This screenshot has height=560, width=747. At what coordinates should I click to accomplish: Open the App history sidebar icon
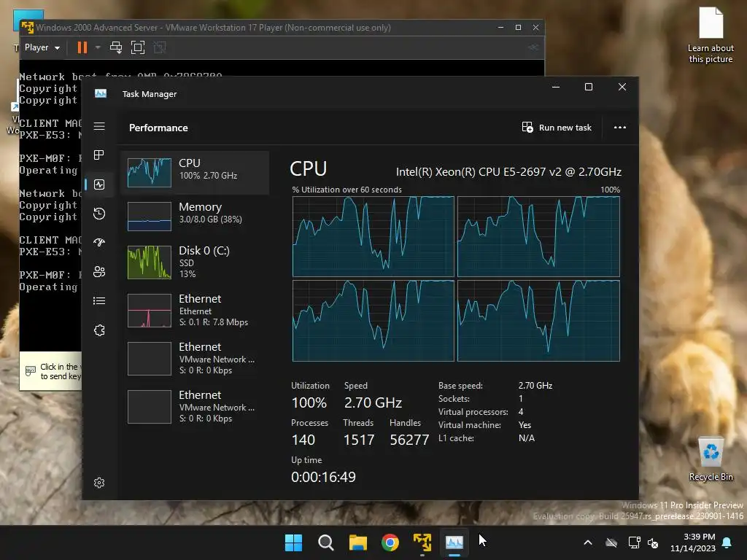coord(99,214)
